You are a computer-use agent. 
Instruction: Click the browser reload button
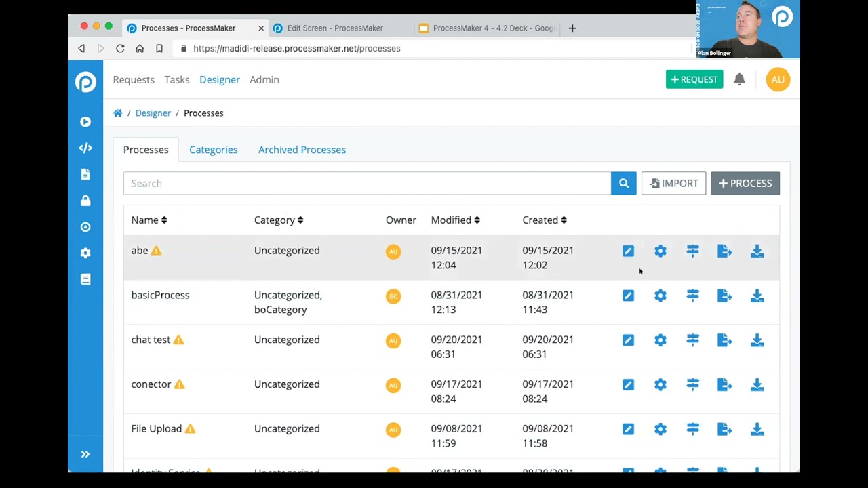tap(120, 49)
